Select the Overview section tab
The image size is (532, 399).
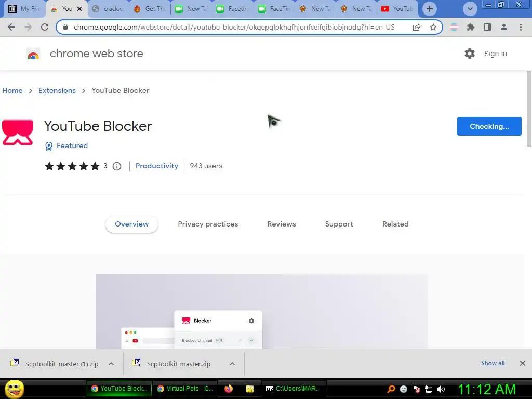point(131,224)
